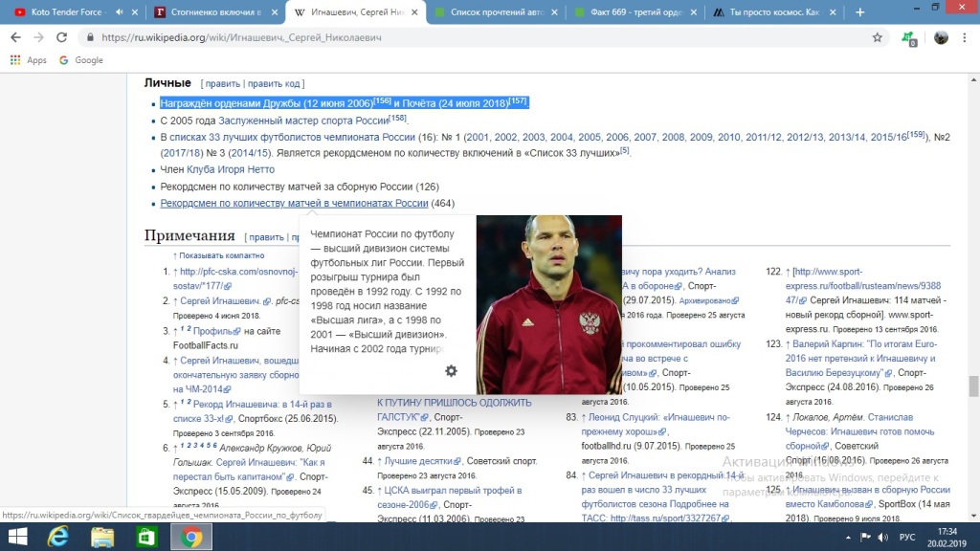Open Рекордсмен по количеству матчей в чемпионатах России link
980x551 pixels.
[x=294, y=204]
